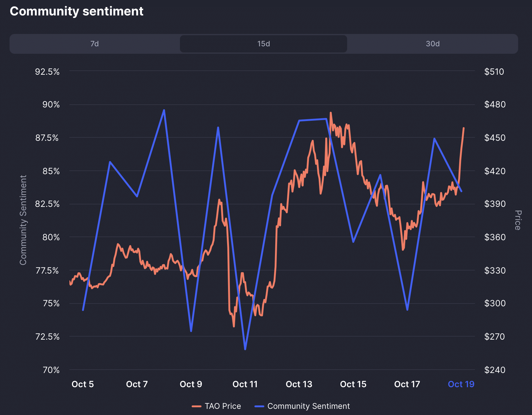Click the $240 price axis label
Screen dimensions: 532x415
pos(495,370)
